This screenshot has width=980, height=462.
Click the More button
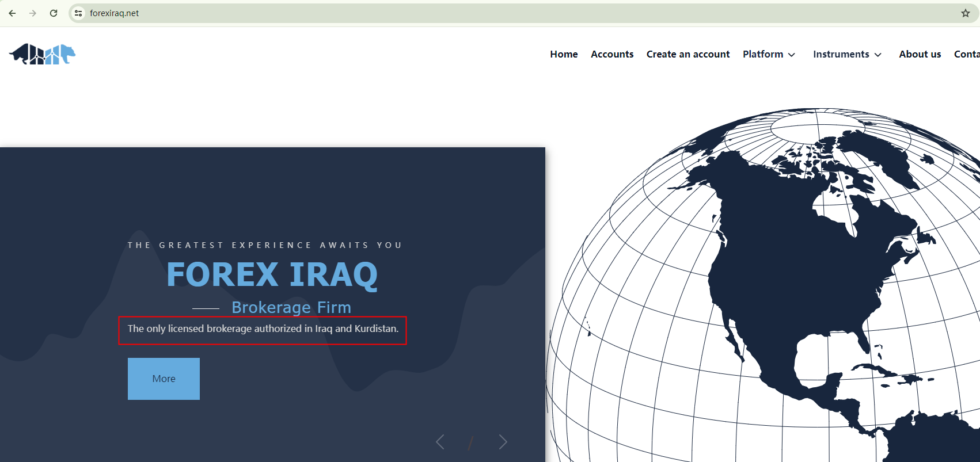click(164, 379)
